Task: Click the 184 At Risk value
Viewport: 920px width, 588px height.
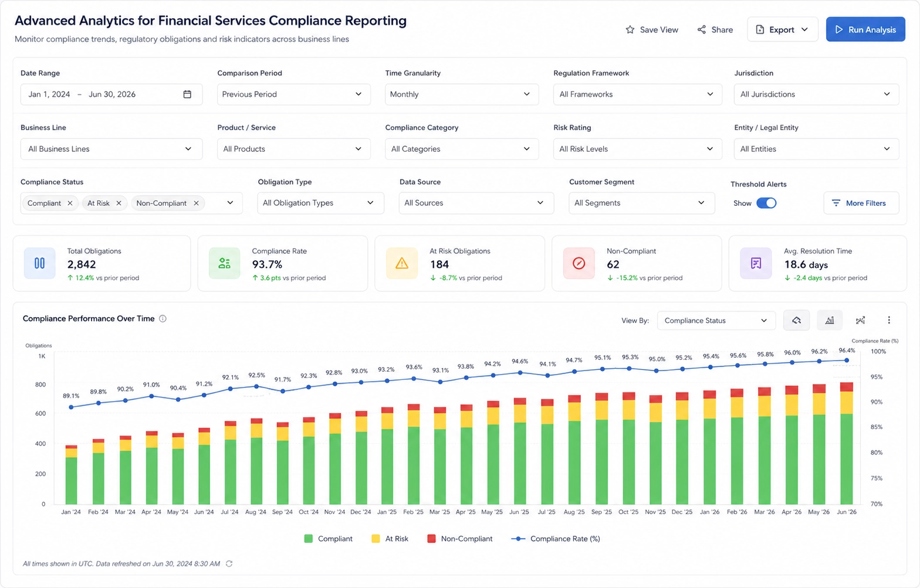Action: pos(439,264)
